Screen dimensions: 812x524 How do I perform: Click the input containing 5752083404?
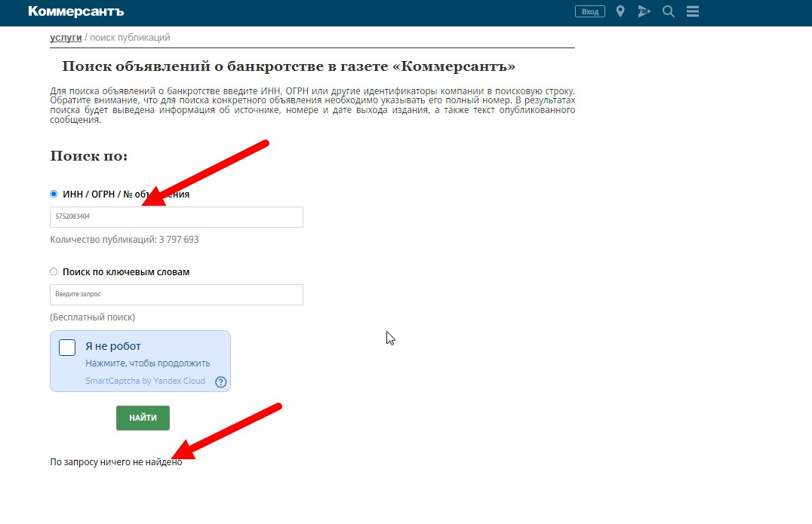tap(176, 216)
